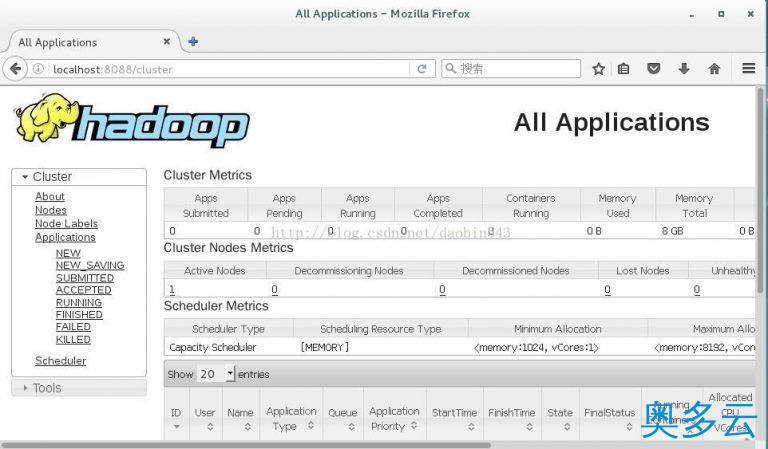Click the 8 GB Memory Total value
This screenshot has width=768, height=449.
(672, 231)
